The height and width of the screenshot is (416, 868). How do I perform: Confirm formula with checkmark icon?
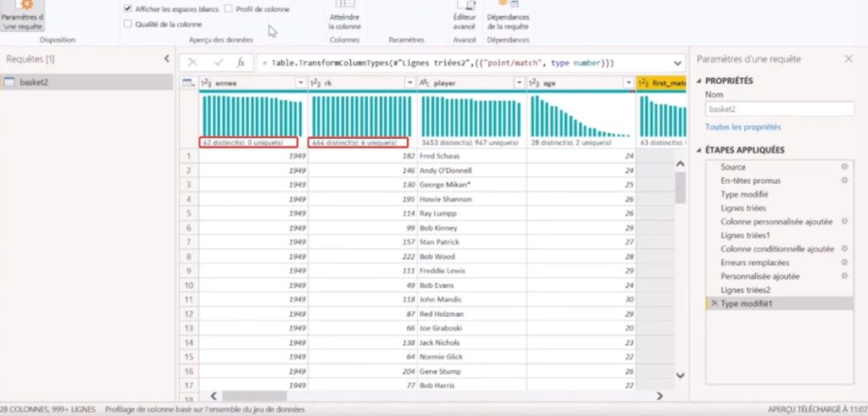(219, 63)
